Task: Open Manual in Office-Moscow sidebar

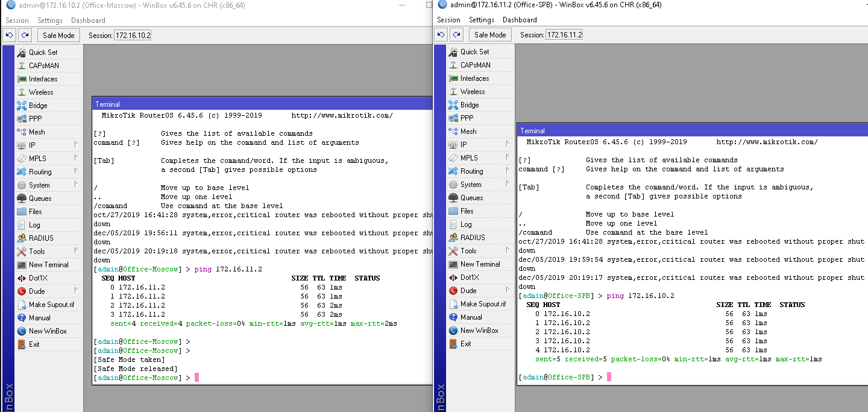Action: point(48,318)
